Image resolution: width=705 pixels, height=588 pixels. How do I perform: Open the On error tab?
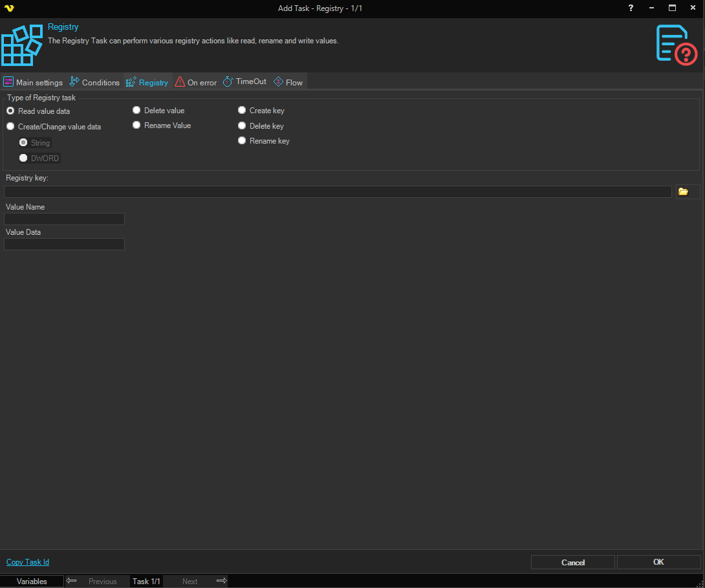196,82
